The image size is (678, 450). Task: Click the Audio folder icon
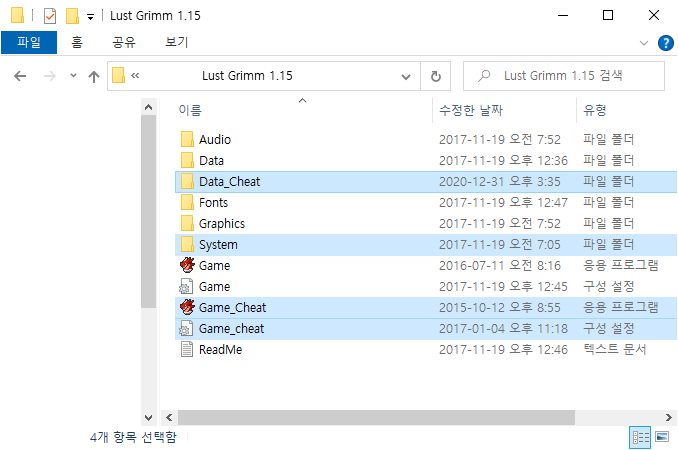coord(186,139)
